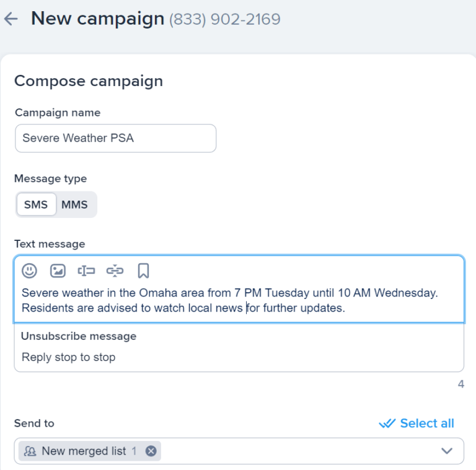Image resolution: width=476 pixels, height=470 pixels.
Task: Click the back arrow beside New campaign
Action: click(x=11, y=19)
